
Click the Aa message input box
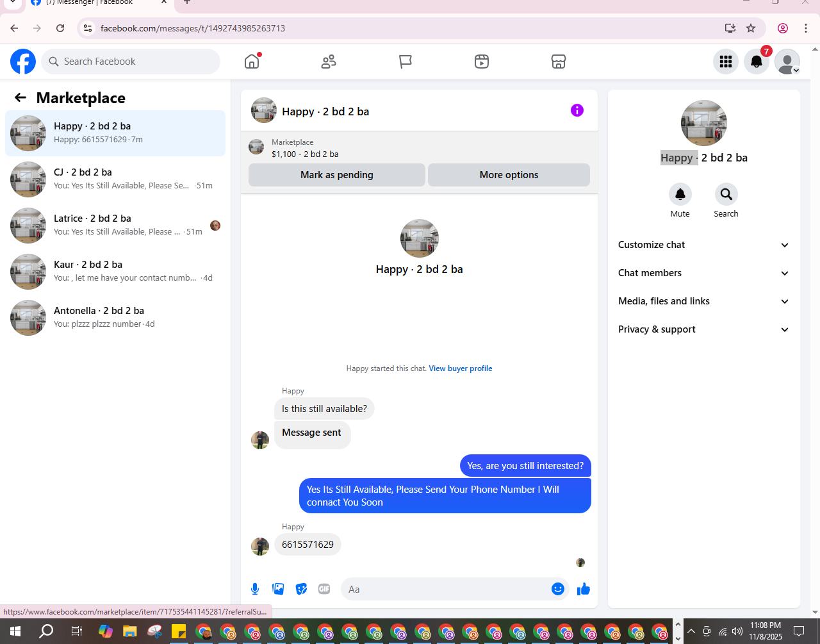[446, 589]
